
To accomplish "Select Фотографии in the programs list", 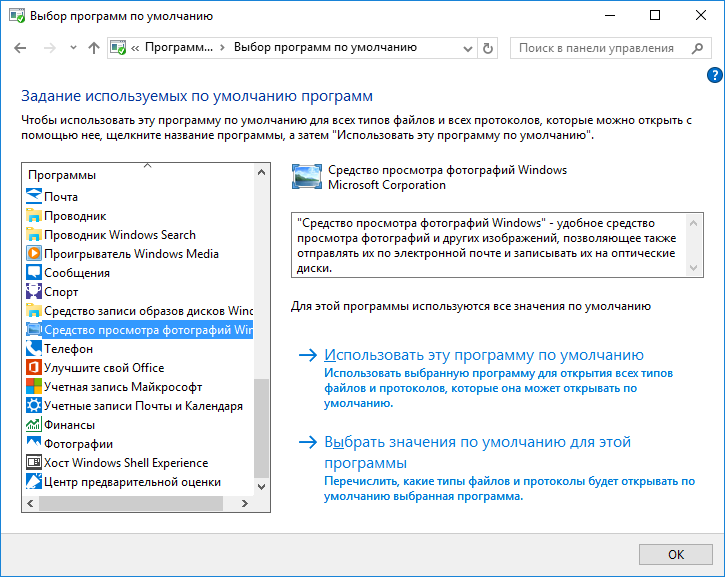I will 78,443.
